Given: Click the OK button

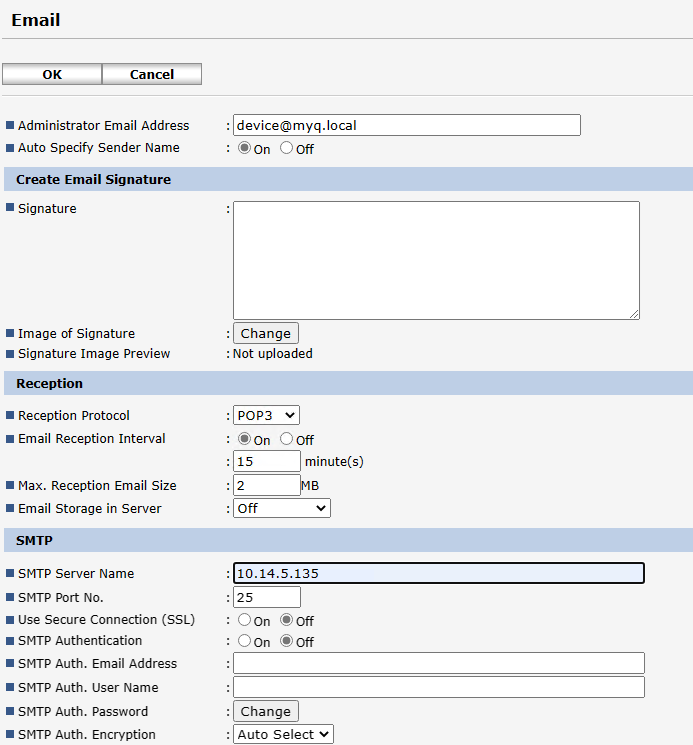Looking at the screenshot, I should (x=52, y=74).
